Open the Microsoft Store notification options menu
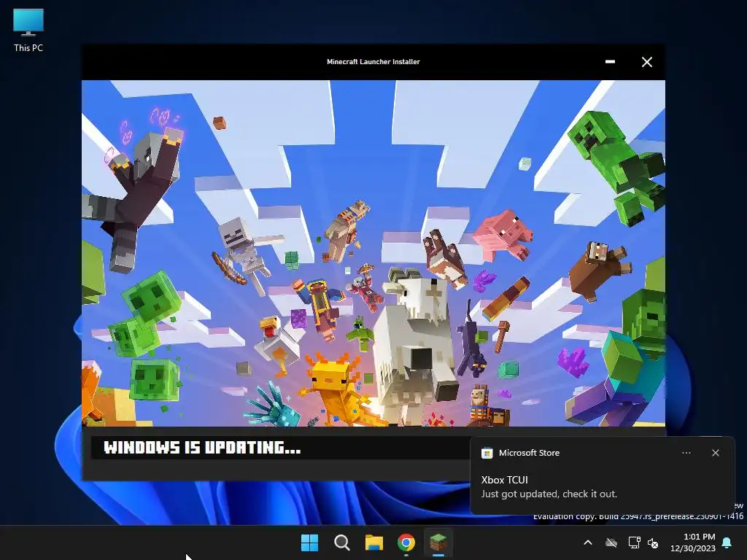747x560 pixels. [686, 453]
